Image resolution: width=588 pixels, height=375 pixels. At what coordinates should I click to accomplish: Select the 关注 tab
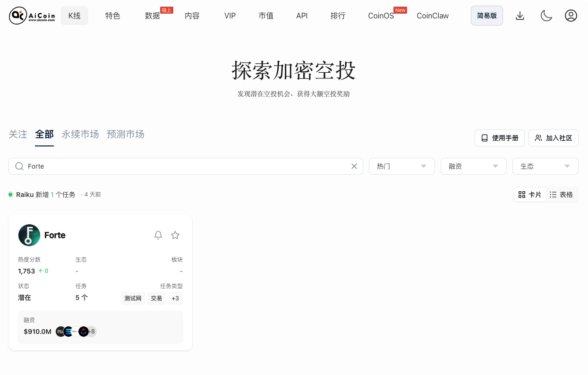(18, 134)
